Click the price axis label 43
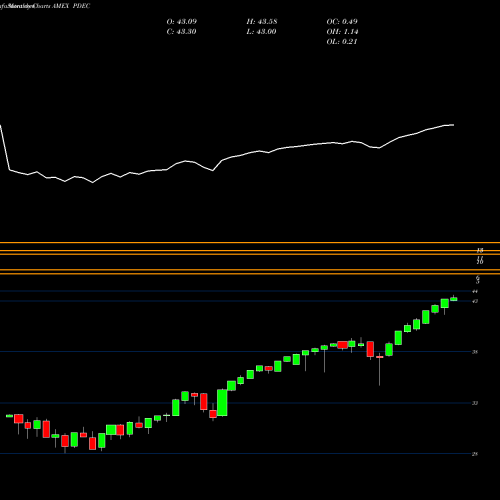This screenshot has width=500, height=500. tap(475, 301)
